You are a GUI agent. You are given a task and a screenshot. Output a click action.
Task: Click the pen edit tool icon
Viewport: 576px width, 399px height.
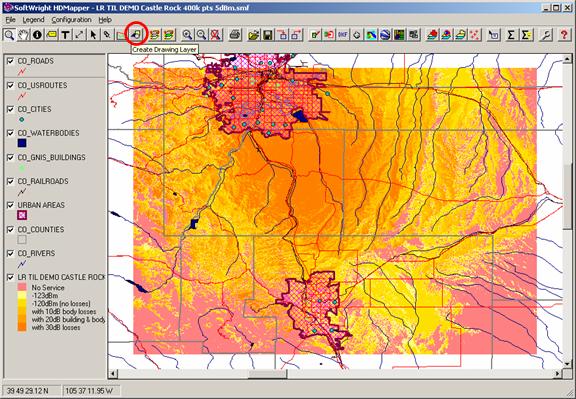click(x=107, y=35)
